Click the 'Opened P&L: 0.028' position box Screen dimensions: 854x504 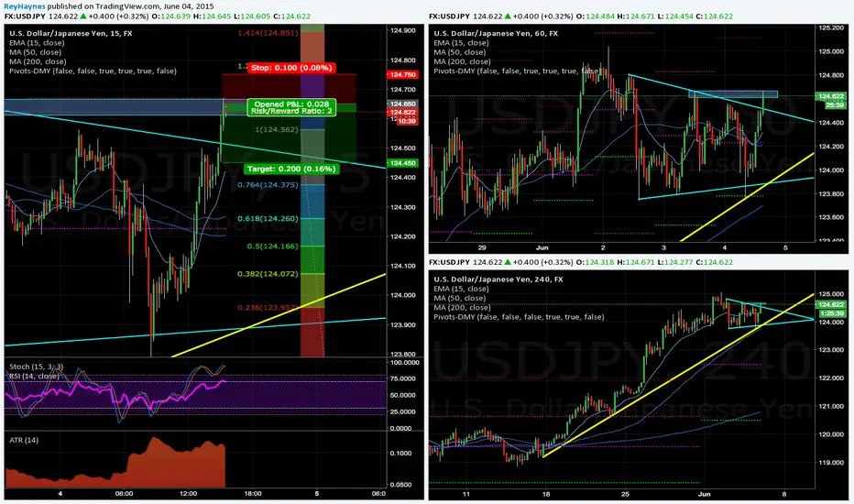291,107
